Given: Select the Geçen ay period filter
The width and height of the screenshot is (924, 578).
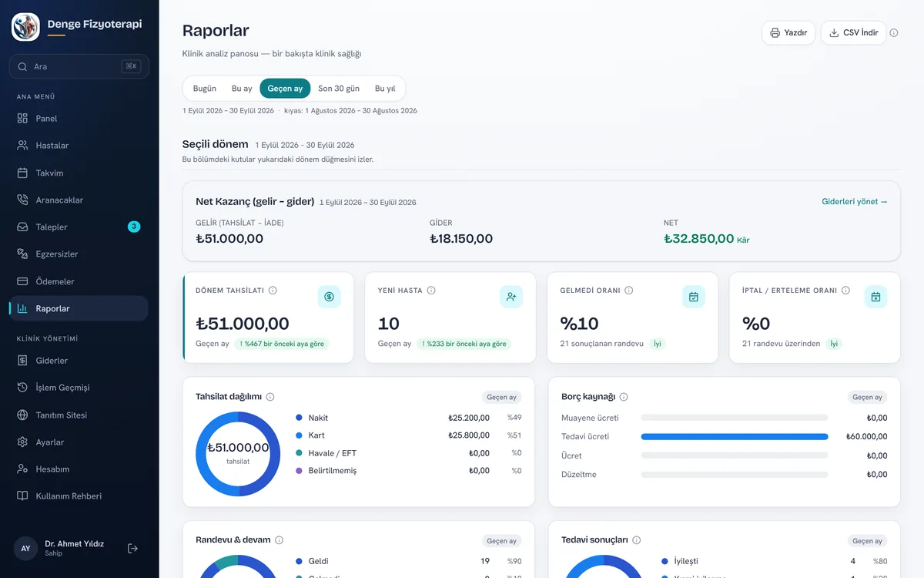Looking at the screenshot, I should point(285,89).
